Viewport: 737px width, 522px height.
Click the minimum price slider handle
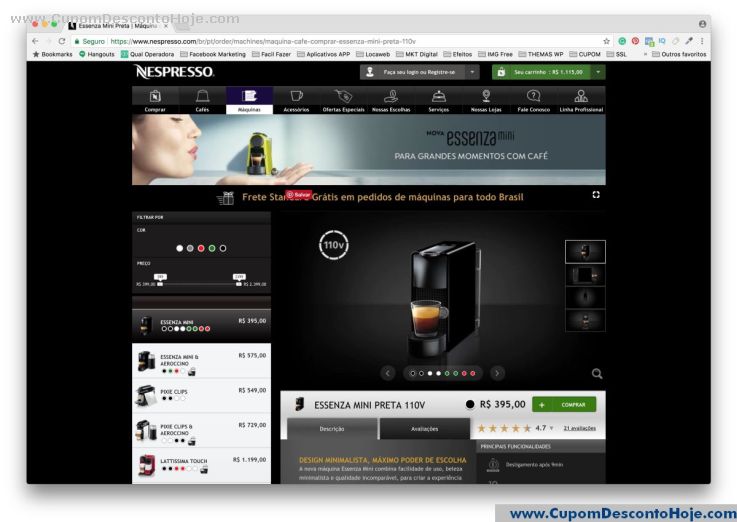[160, 284]
